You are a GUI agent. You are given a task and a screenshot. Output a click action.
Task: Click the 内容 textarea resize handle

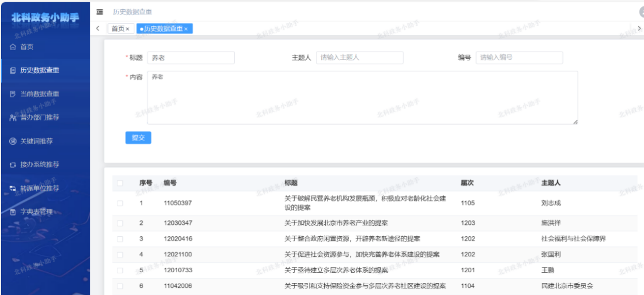[x=575, y=121]
